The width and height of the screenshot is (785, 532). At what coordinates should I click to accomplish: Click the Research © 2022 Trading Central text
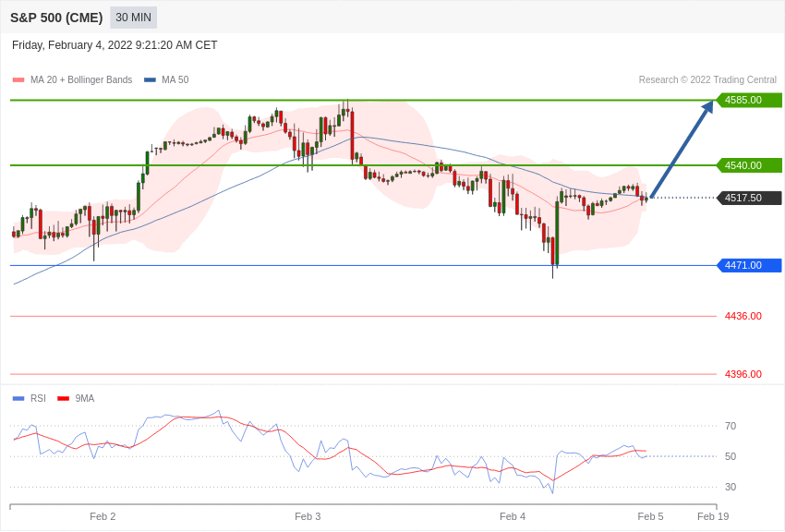[707, 79]
